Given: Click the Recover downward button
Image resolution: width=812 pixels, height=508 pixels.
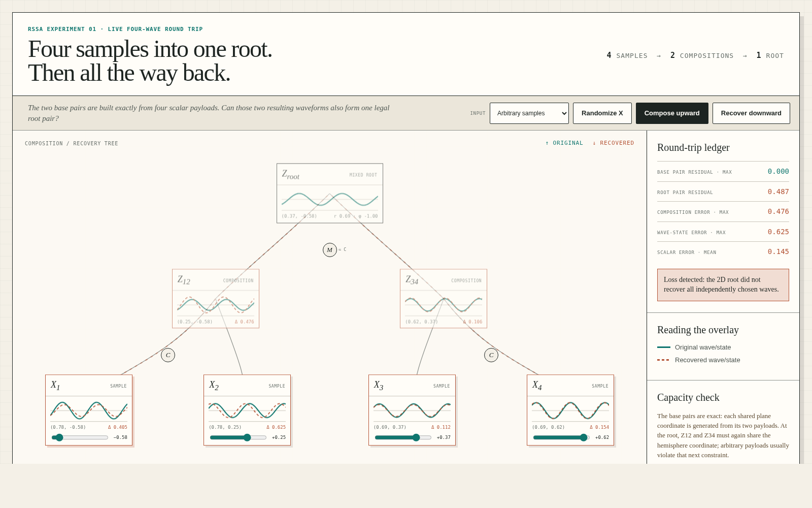Looking at the screenshot, I should point(751,113).
